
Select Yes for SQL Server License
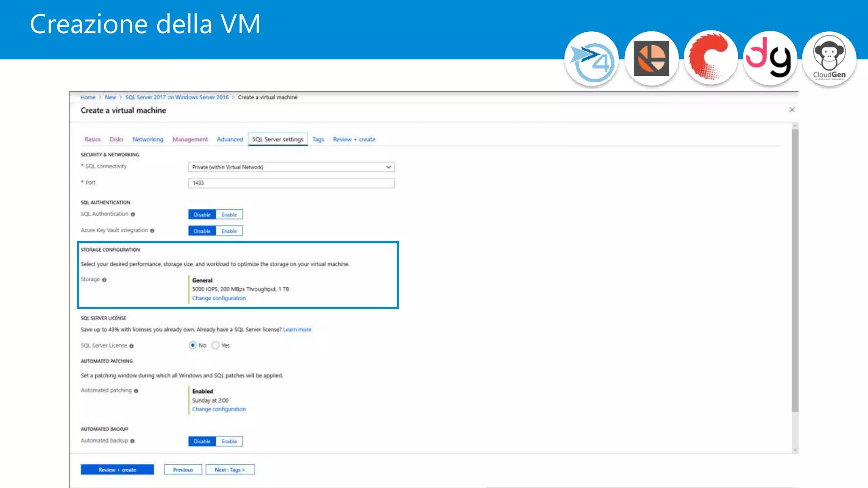tap(216, 346)
